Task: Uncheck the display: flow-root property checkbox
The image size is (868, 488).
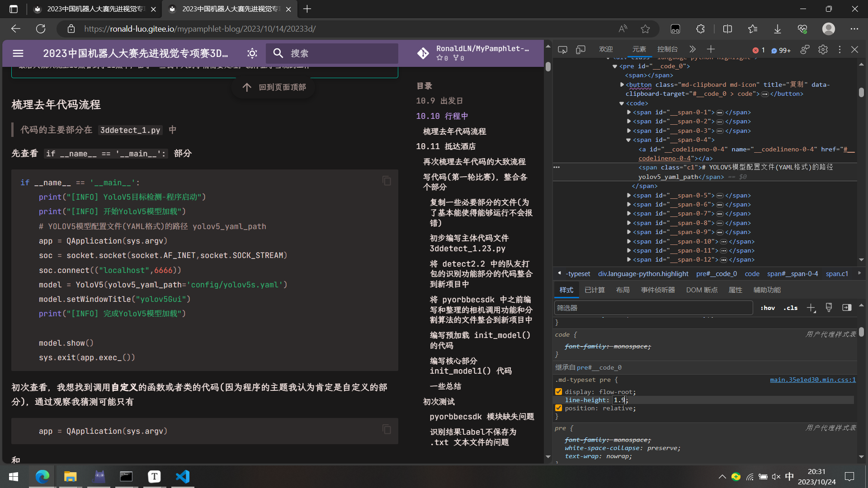Action: coord(559,392)
